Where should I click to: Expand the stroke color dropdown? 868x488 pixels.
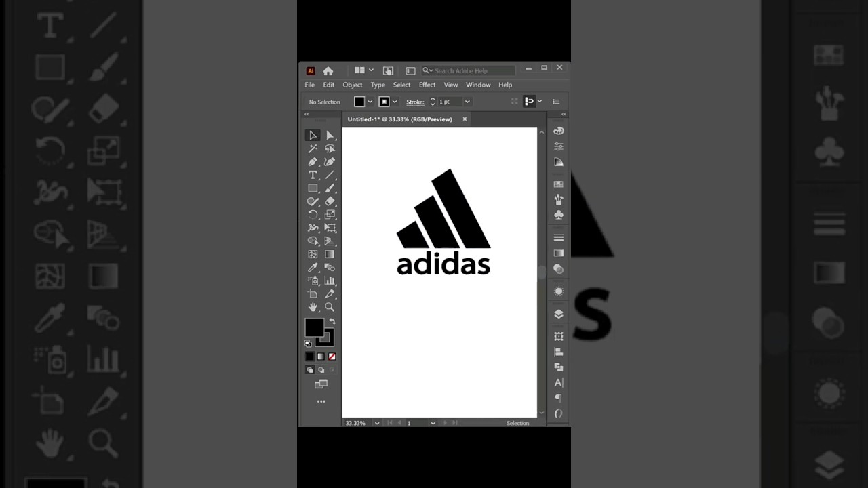click(x=395, y=102)
